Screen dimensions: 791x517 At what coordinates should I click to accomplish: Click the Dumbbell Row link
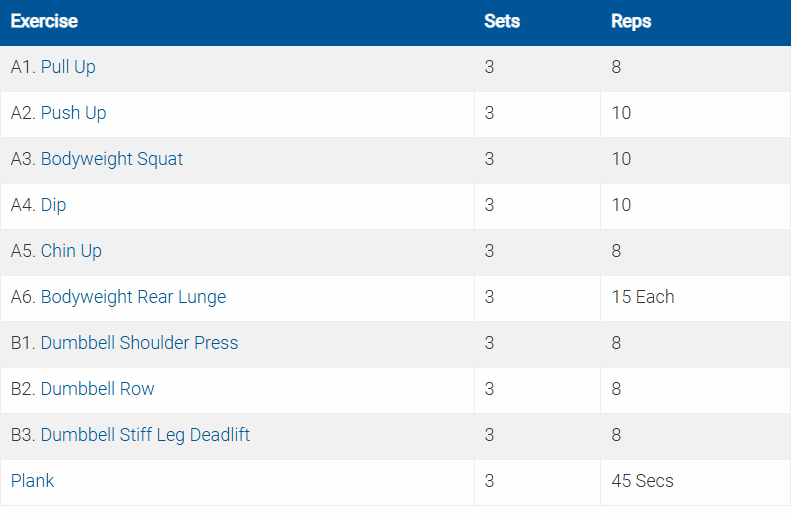click(97, 389)
